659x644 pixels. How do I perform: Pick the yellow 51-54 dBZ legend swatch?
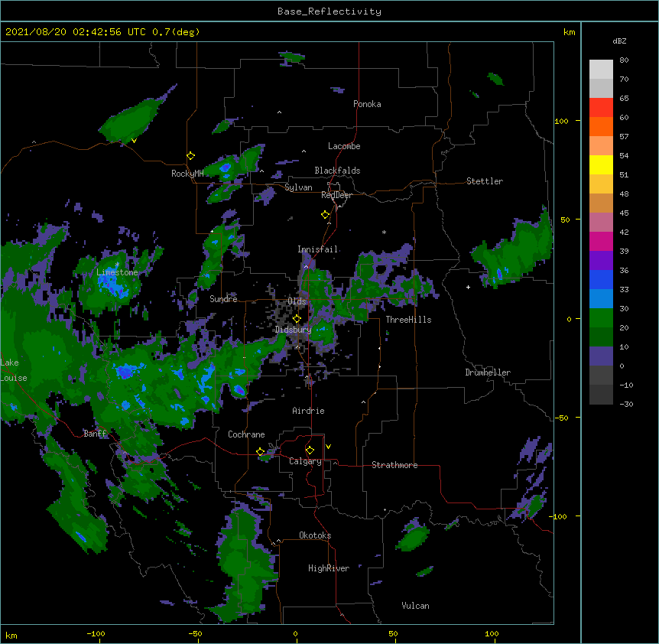(601, 164)
